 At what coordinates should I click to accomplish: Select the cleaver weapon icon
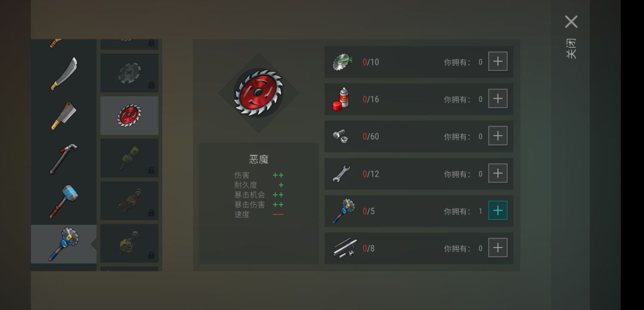tap(64, 116)
